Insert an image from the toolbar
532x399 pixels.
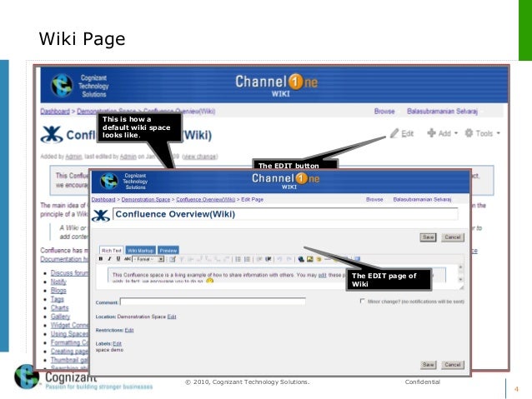point(309,259)
